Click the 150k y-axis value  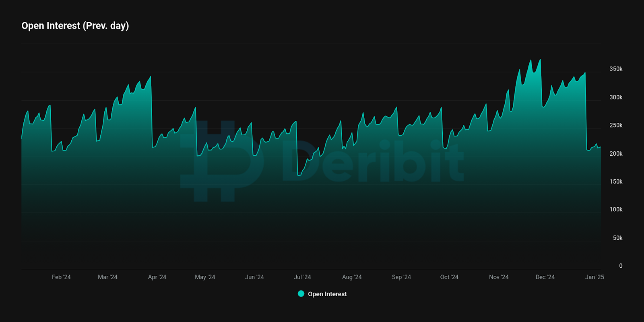616,182
